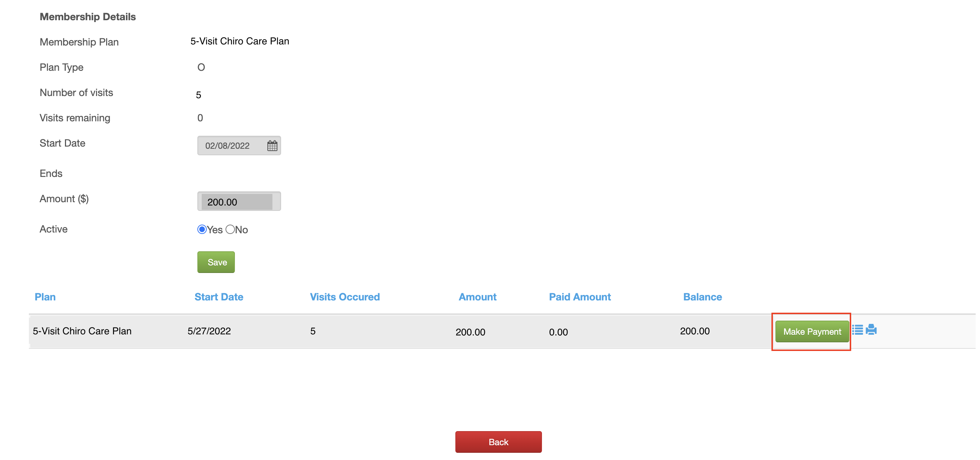
Task: Select the Yes radio for Active
Action: coord(202,229)
